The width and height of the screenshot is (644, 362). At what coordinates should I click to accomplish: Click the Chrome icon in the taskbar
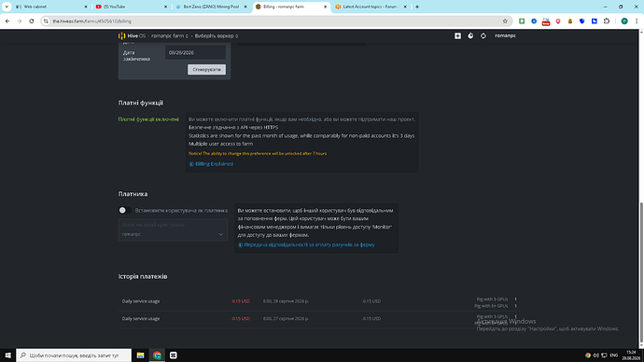pyautogui.click(x=157, y=355)
